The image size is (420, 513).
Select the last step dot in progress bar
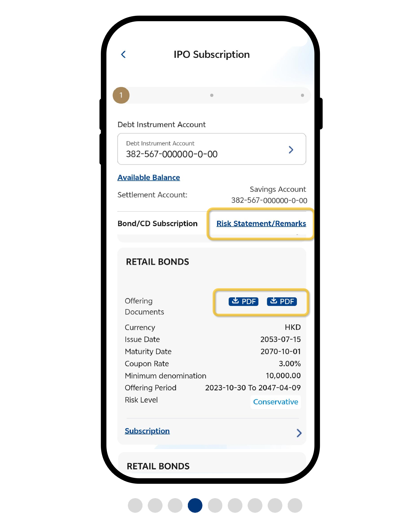[302, 95]
